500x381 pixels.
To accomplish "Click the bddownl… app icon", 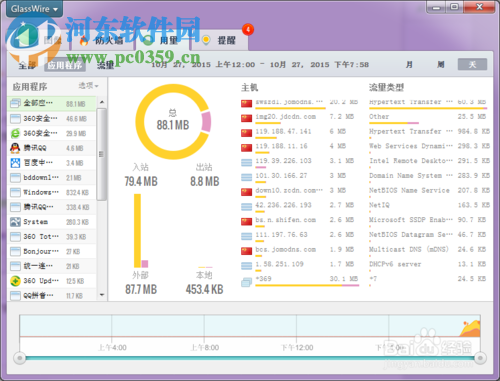I will 15,178.
